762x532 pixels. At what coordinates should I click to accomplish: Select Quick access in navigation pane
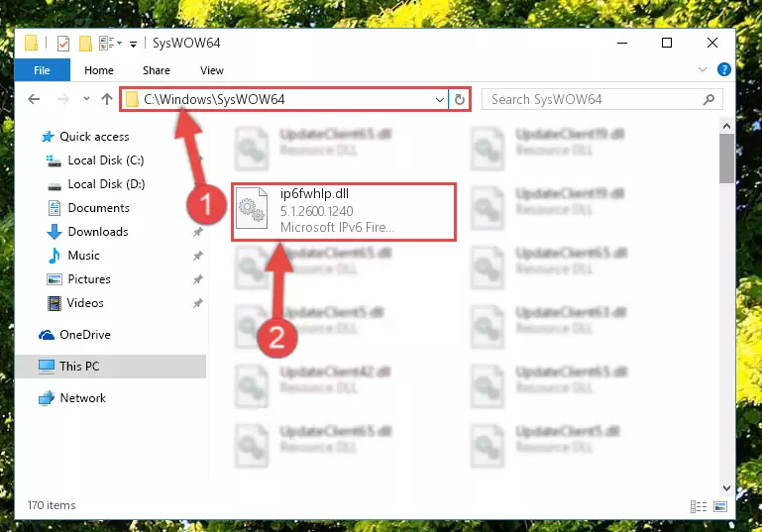[x=94, y=137]
